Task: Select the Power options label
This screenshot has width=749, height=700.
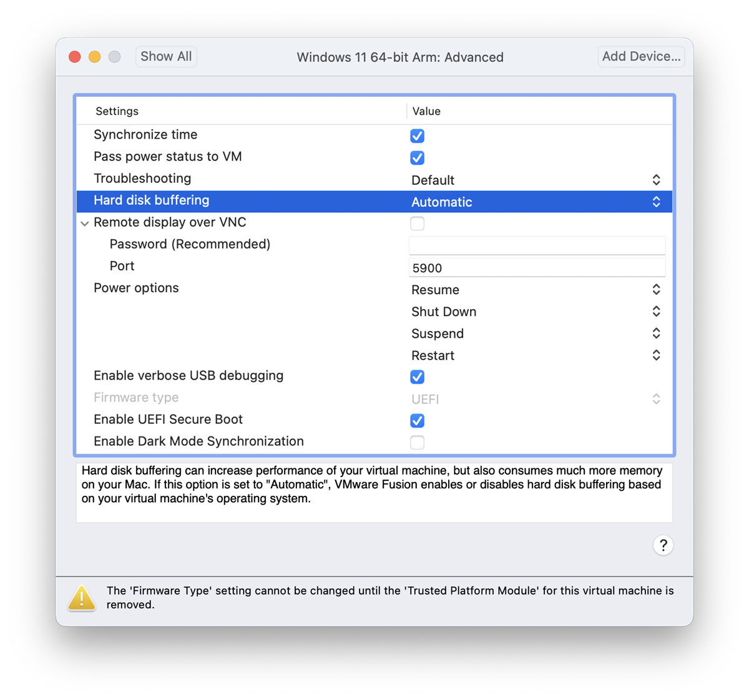Action: click(136, 288)
